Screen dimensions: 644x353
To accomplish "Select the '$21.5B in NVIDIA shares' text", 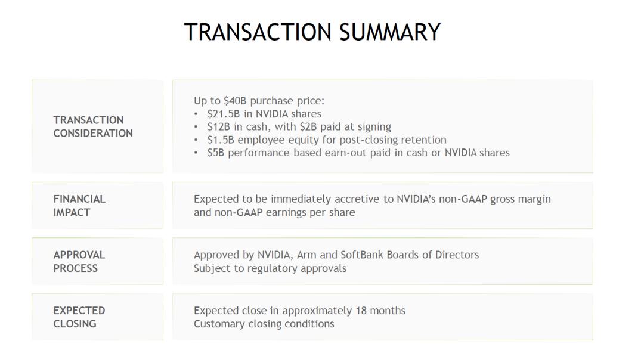I will tap(264, 114).
